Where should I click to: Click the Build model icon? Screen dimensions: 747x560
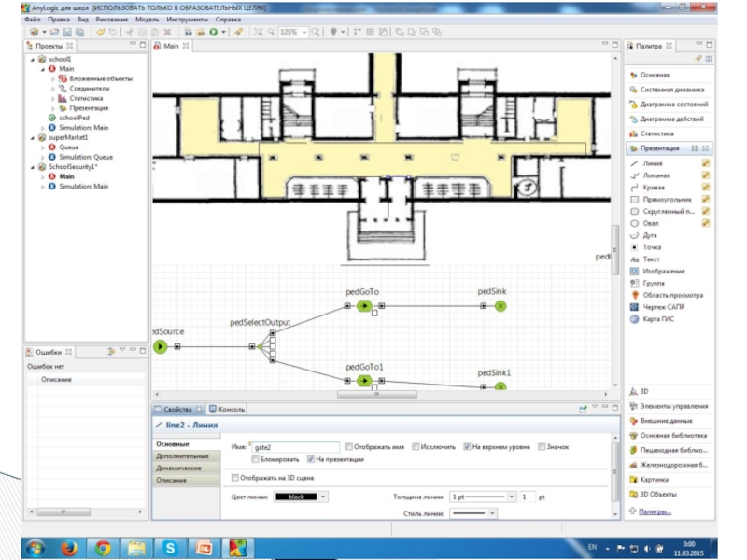point(188,32)
